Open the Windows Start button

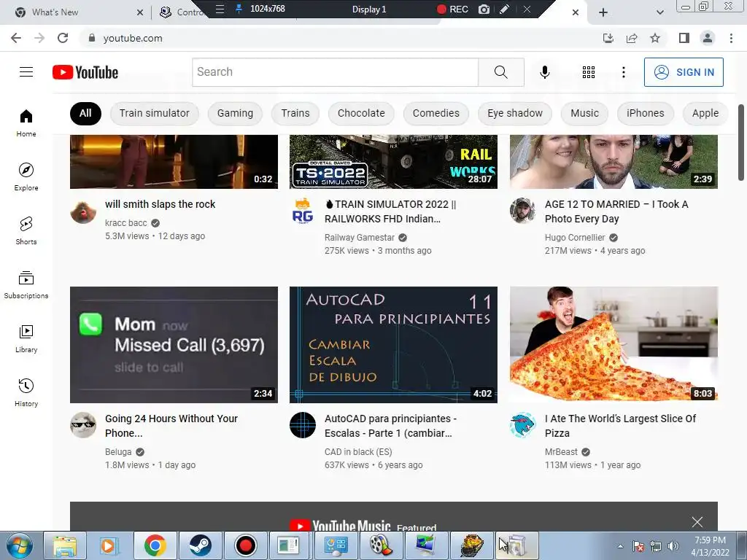coord(19,545)
